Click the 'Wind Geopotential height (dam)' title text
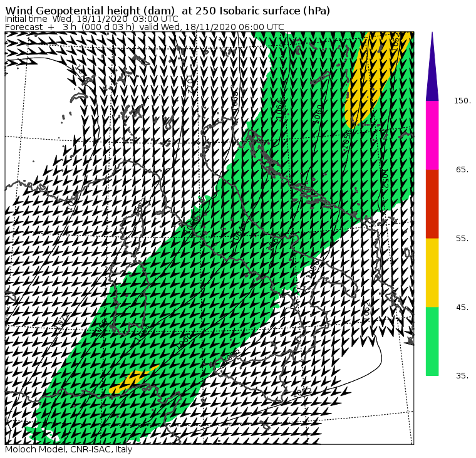Viewport: 476px width, 458px height. click(90, 11)
